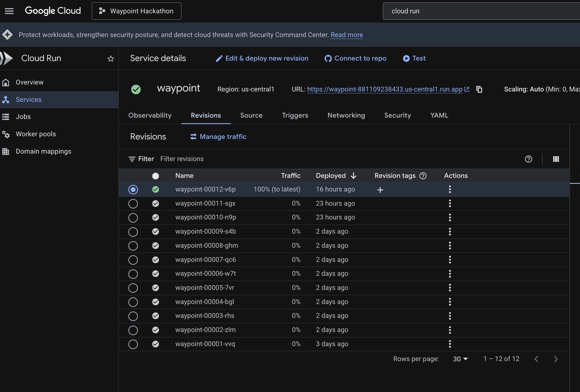Screen dimensions: 580x392
Task: Copy the service URL to clipboard
Action: pyautogui.click(x=479, y=89)
